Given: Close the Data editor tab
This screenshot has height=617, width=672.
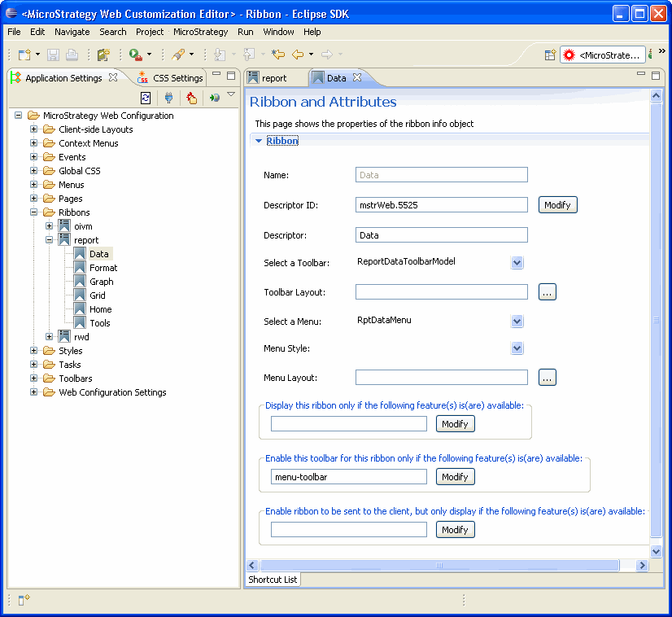Looking at the screenshot, I should point(357,77).
